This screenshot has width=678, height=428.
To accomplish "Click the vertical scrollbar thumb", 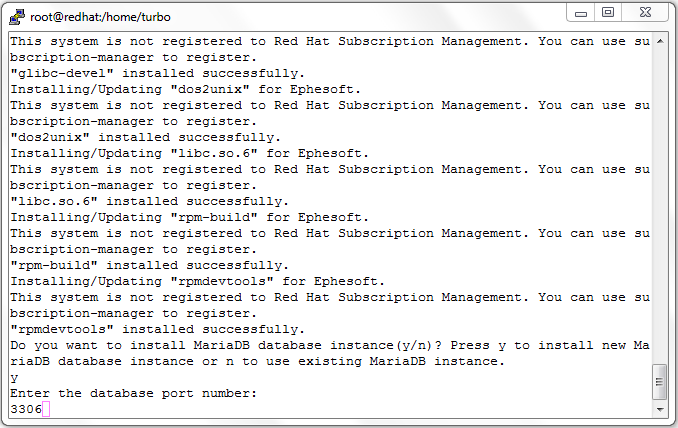I will (x=659, y=382).
